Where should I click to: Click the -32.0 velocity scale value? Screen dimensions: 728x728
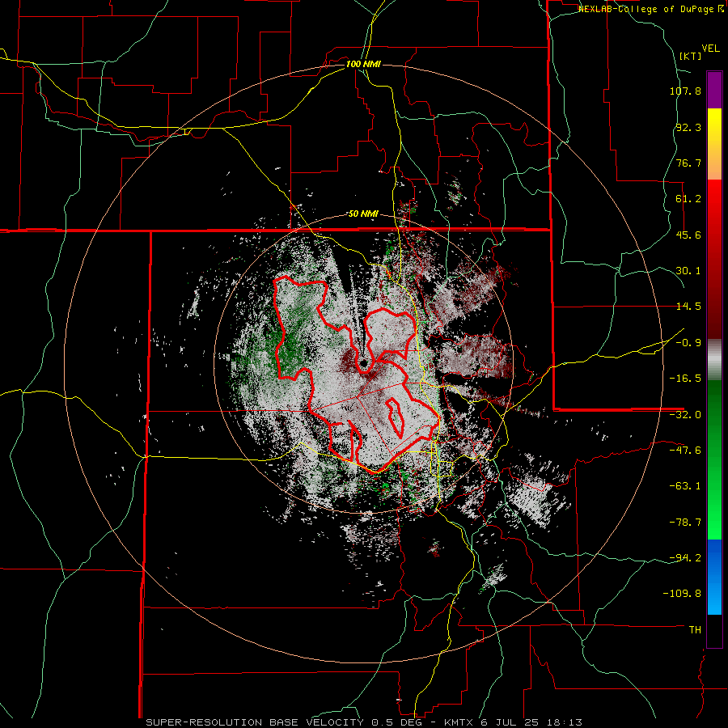[685, 415]
